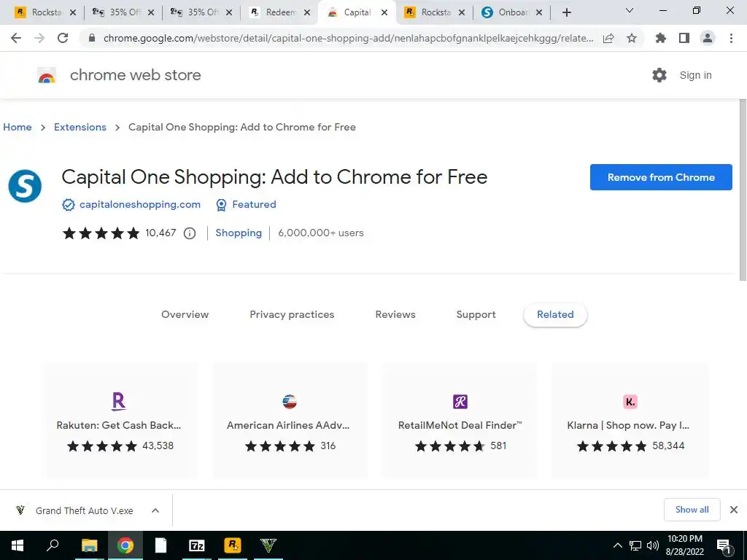Open Windows Start menu

click(18, 545)
